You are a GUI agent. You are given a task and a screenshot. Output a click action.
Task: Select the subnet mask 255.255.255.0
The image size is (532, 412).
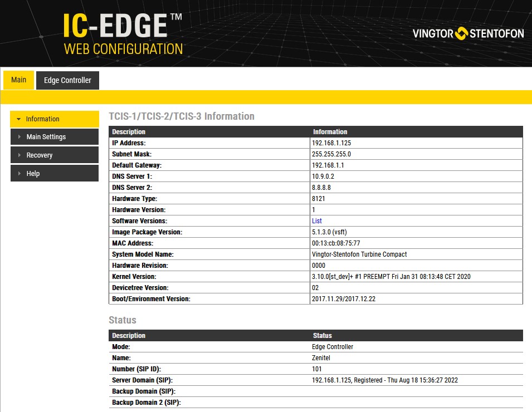331,154
